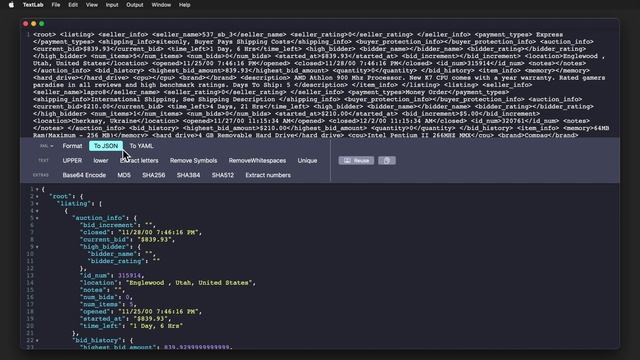This screenshot has width=640, height=360.
Task: Click inside the XML input editor
Action: [320, 84]
